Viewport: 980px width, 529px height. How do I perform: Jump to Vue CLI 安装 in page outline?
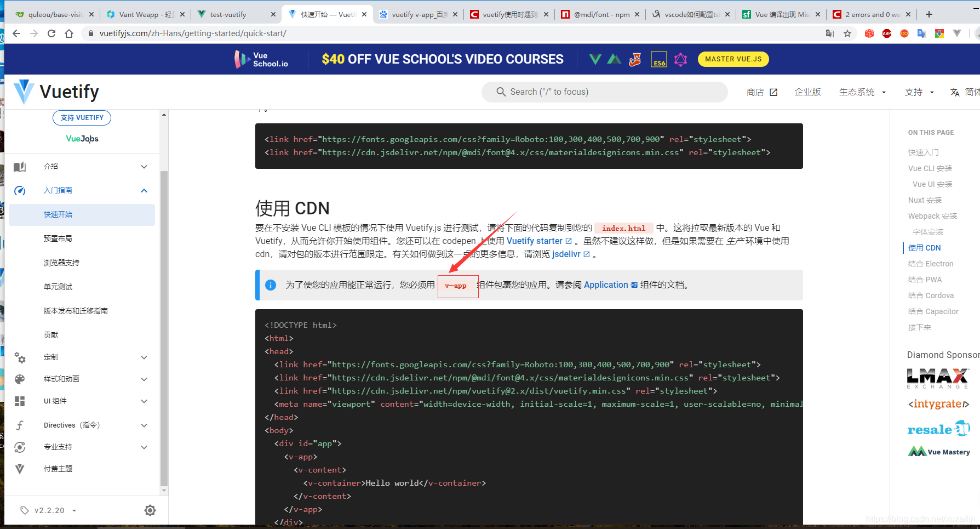[x=930, y=168]
